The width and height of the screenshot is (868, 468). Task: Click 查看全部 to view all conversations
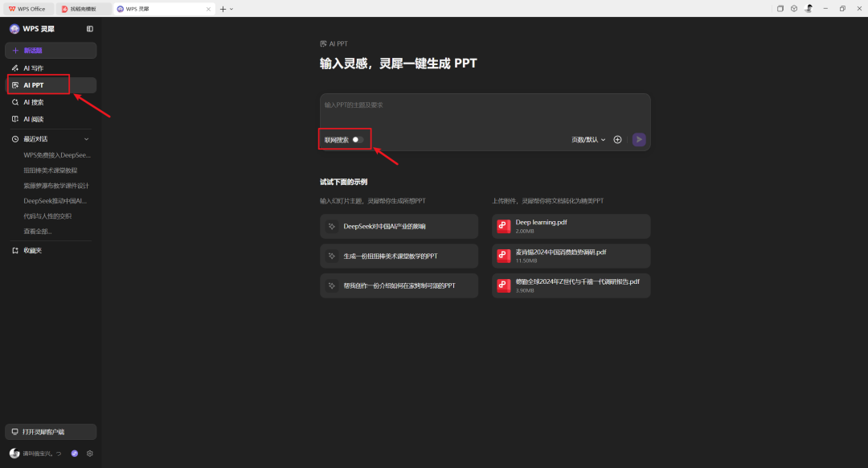(x=37, y=232)
